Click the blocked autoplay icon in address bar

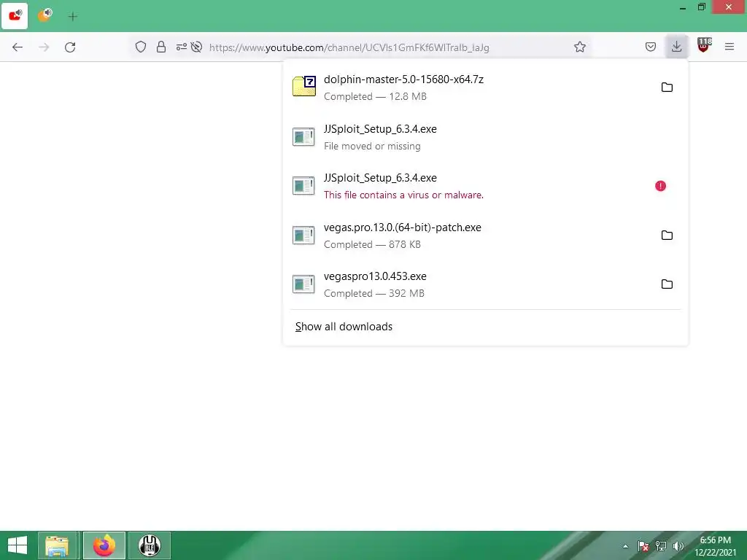[x=196, y=47]
